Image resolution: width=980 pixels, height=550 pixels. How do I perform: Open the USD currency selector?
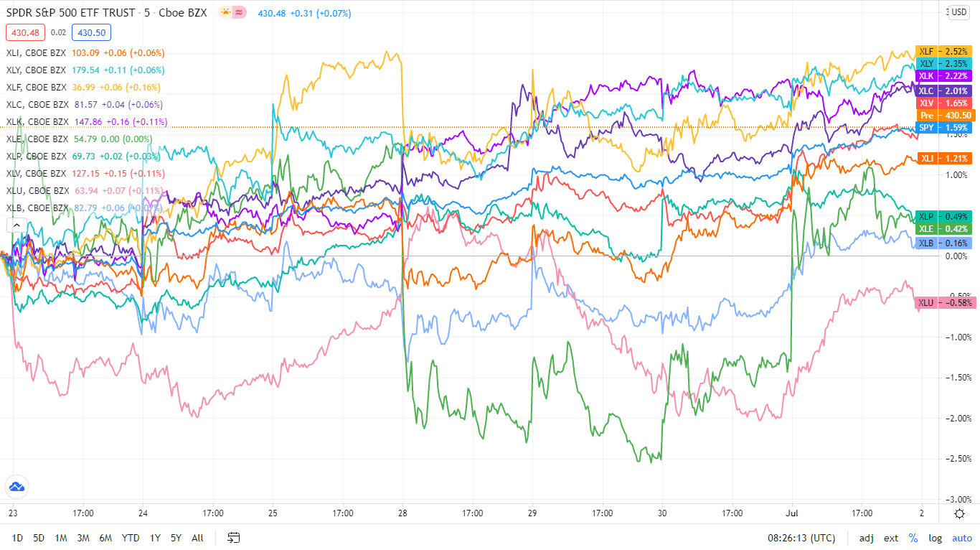pos(959,12)
